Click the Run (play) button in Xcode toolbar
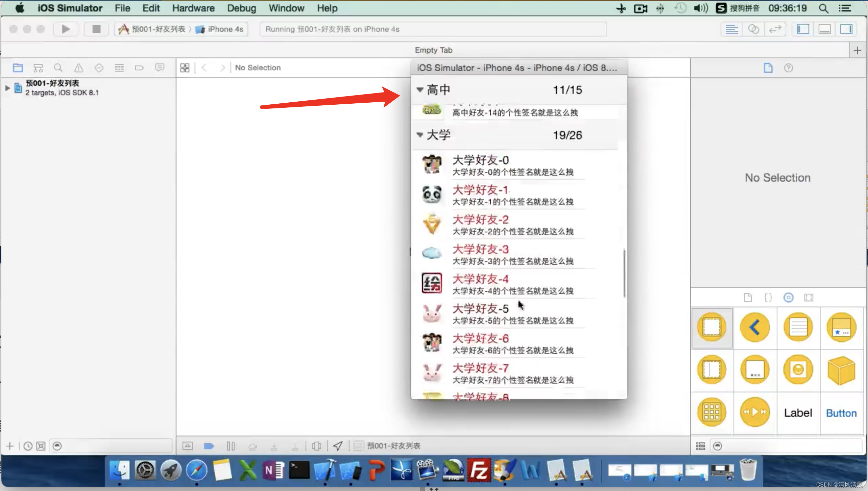Viewport: 868px width, 491px height. [66, 29]
